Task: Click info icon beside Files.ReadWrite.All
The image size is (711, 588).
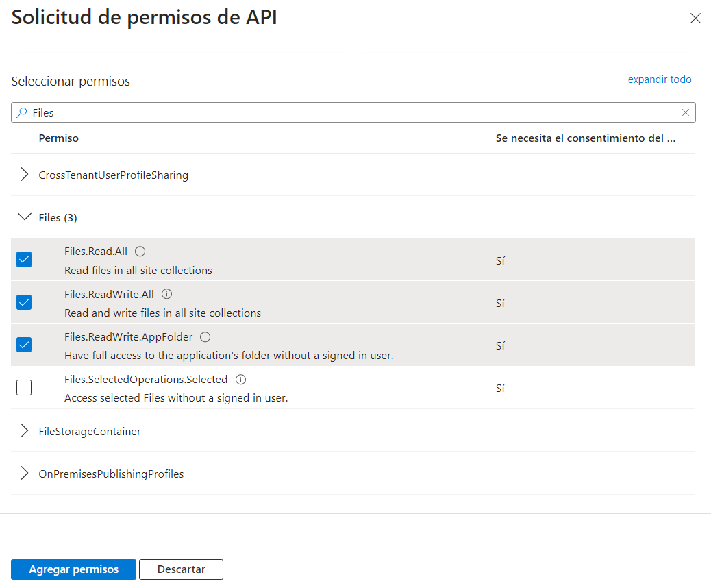Action: click(166, 294)
